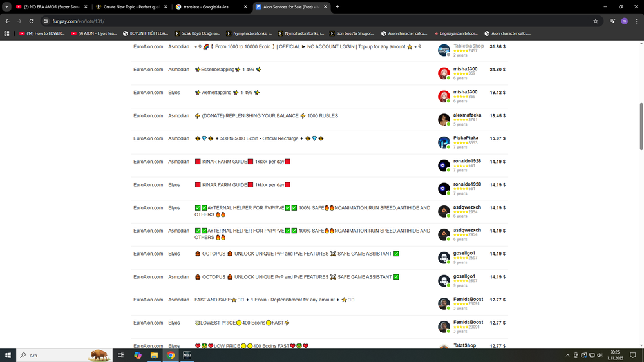Viewport: 644px width, 362px height.
Task: Click the Windows taskbar search box 'Ara'
Action: click(x=64, y=356)
